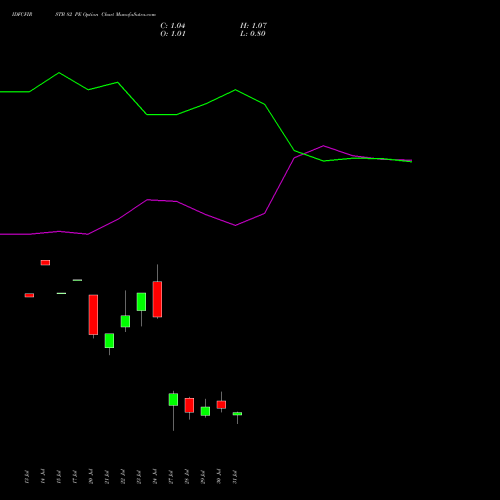Click the High value H: 1.07
This screenshot has width=500, height=500.
[x=253, y=26]
